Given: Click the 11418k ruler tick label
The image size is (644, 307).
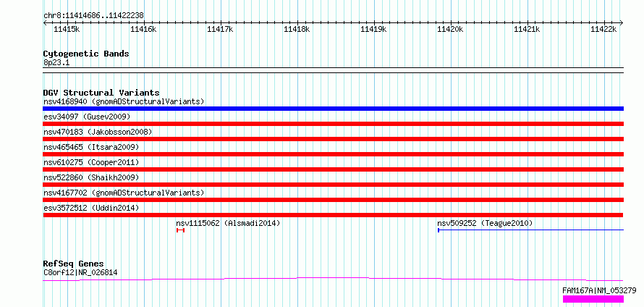Looking at the screenshot, I should [297, 29].
